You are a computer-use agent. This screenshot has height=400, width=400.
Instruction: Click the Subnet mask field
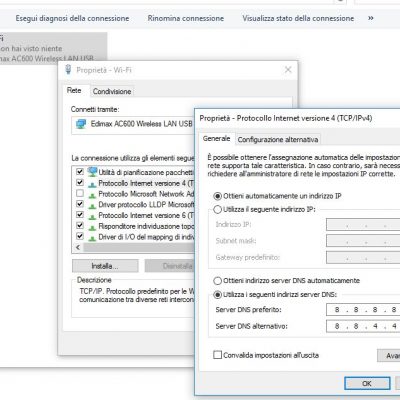363,241
